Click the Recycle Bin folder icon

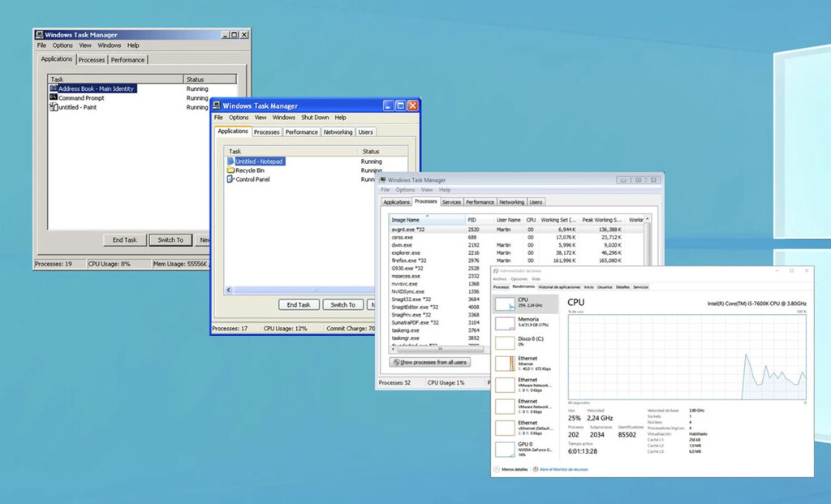pyautogui.click(x=231, y=170)
